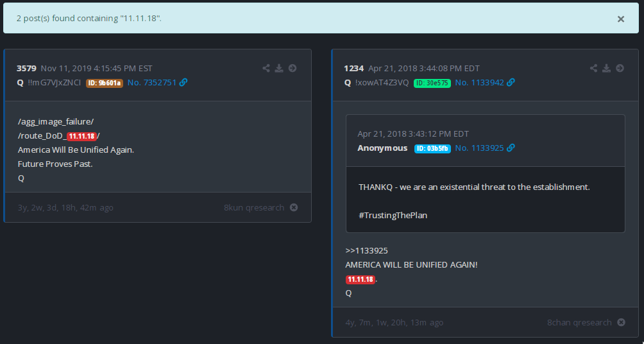Follow the >>1133925 reply reference
Screen dimensions: 644x344
[x=366, y=251]
